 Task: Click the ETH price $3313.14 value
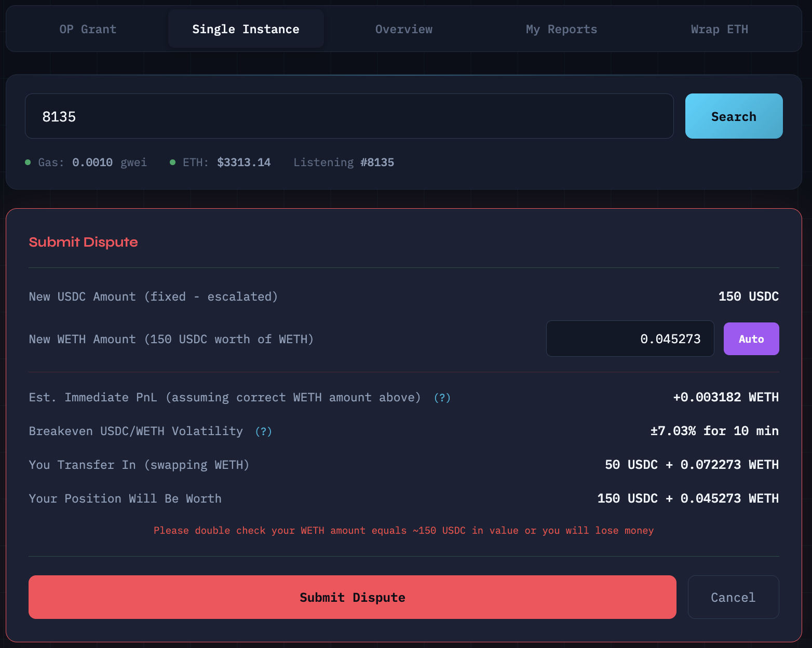pyautogui.click(x=243, y=163)
